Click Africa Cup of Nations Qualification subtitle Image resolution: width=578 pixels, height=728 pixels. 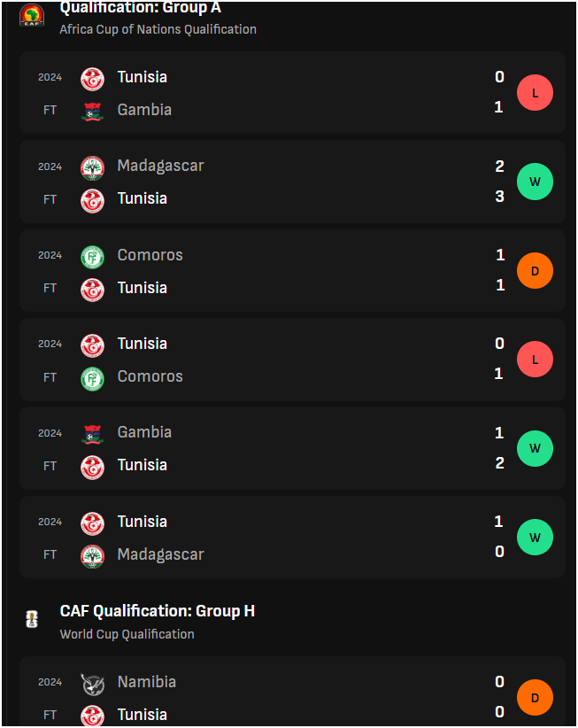click(x=158, y=29)
